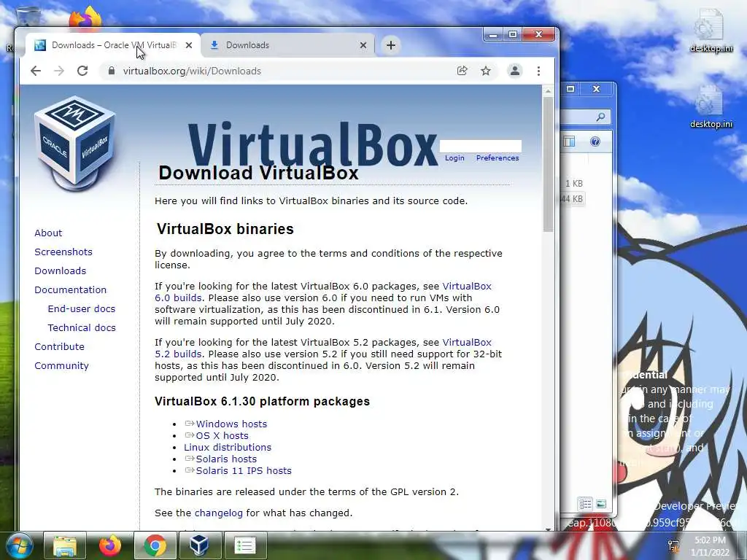Click the address bar URL virtualbox.org/wiki/Downloads
Viewport: 747px width, 560px height.
click(x=192, y=71)
